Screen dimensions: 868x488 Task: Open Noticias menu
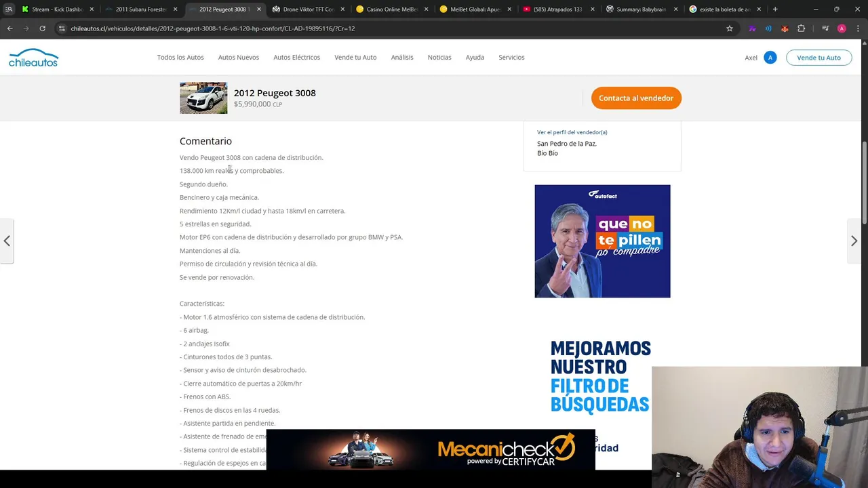click(x=439, y=58)
